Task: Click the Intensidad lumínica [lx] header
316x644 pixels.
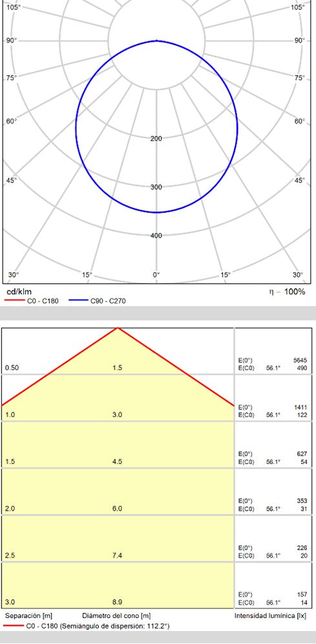Action: (271, 616)
